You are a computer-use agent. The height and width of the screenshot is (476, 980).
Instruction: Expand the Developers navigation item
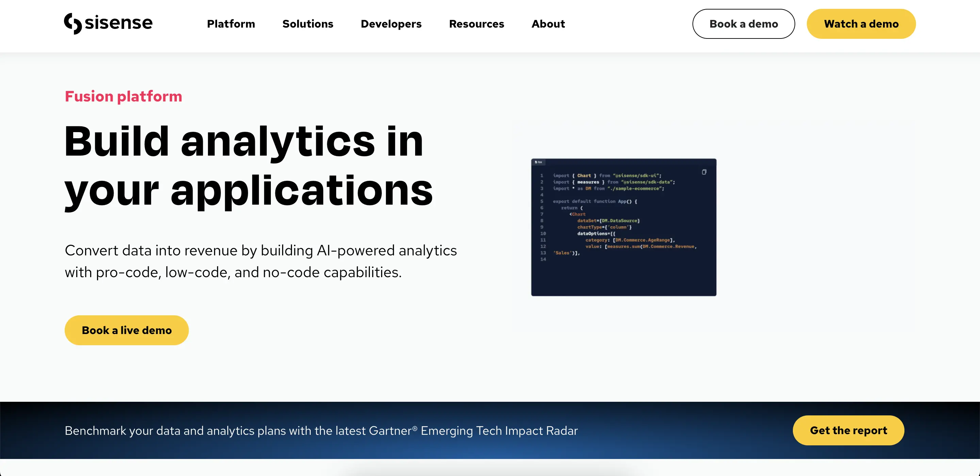(391, 24)
